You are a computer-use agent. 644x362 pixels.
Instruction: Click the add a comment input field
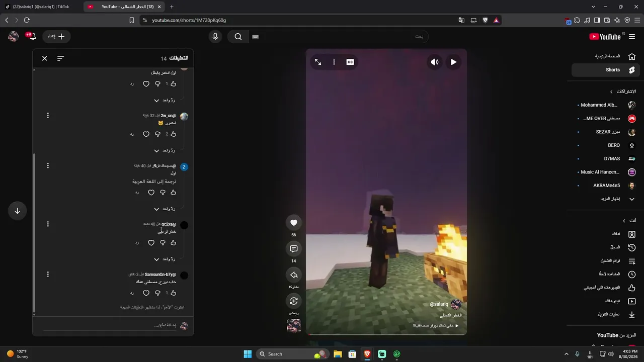110,326
